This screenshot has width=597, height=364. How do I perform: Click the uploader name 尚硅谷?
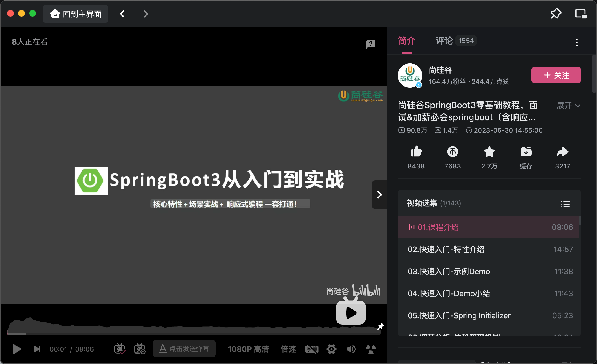point(440,70)
